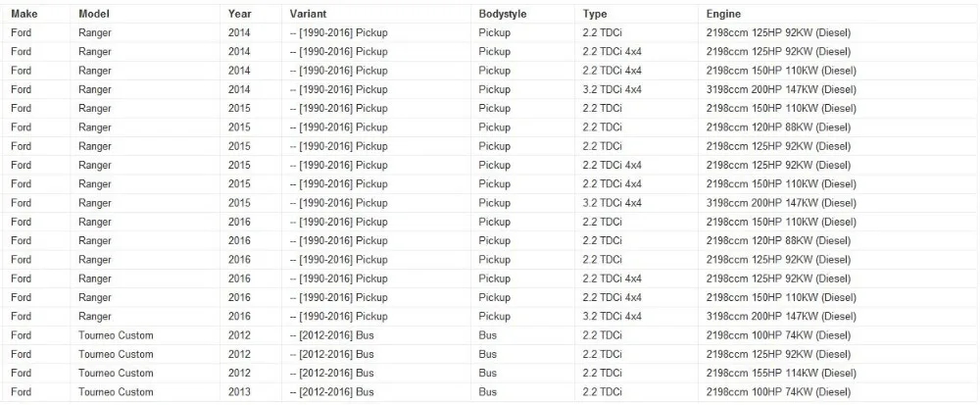Select the 2014 Ranger 3.2 TDCi 4x4 type cell
The height and width of the screenshot is (405, 980).
[x=637, y=89]
